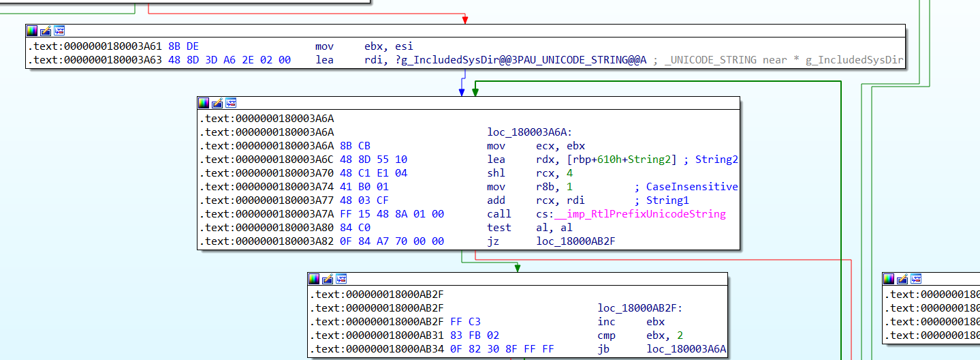This screenshot has height=360, width=980.
Task: Click address .text:0000000180003A6C
Action: coord(267,160)
